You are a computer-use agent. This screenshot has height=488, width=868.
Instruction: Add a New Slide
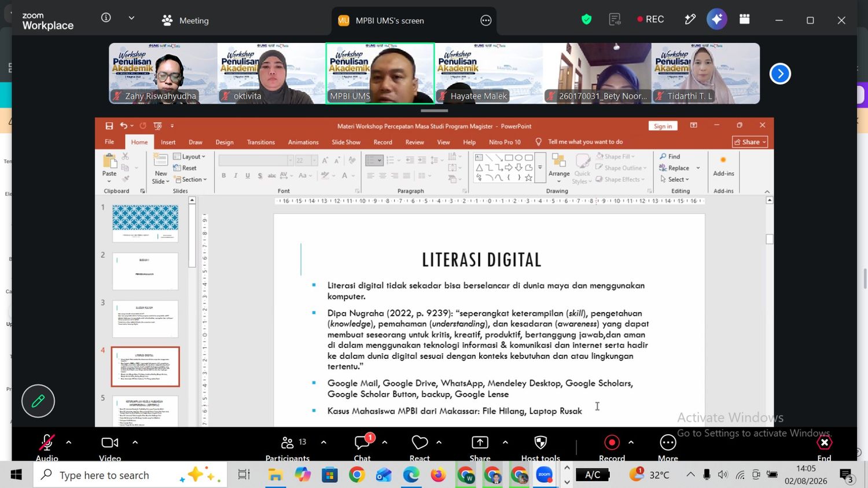(x=161, y=168)
